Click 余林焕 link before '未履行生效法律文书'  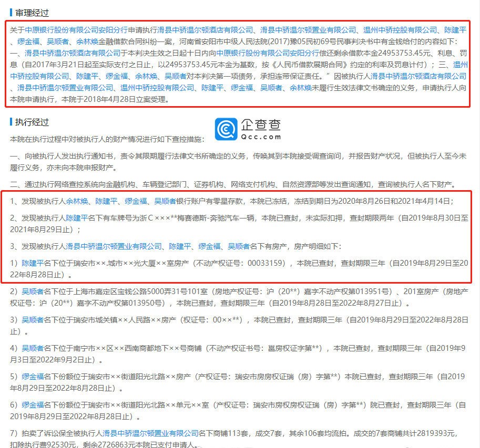pyautogui.click(x=301, y=88)
